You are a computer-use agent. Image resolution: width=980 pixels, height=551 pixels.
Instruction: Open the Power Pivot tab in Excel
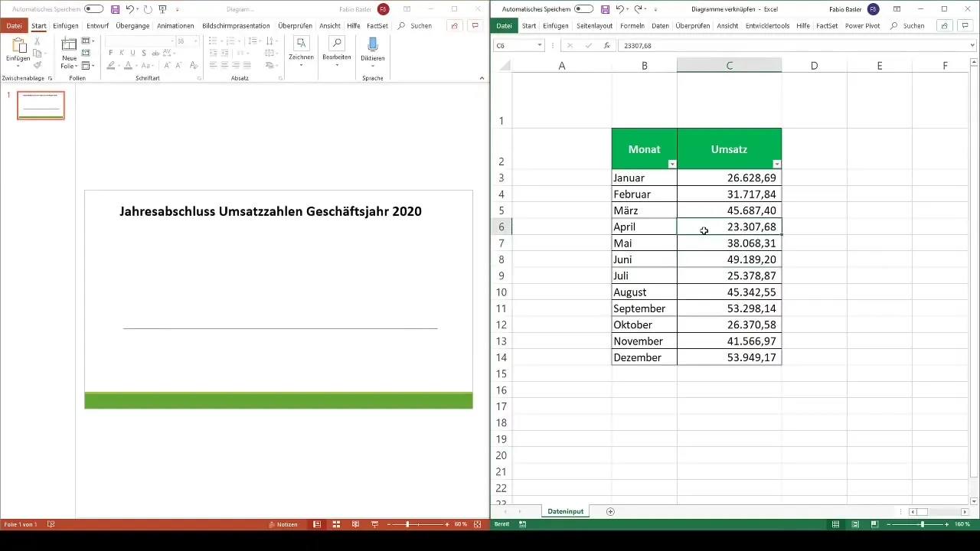pos(863,25)
